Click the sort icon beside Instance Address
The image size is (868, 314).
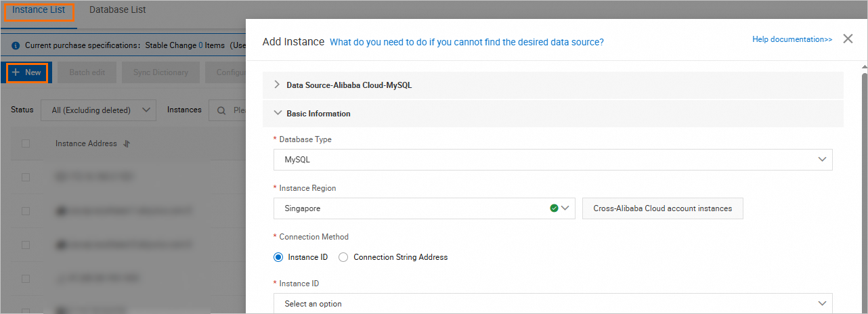click(126, 144)
